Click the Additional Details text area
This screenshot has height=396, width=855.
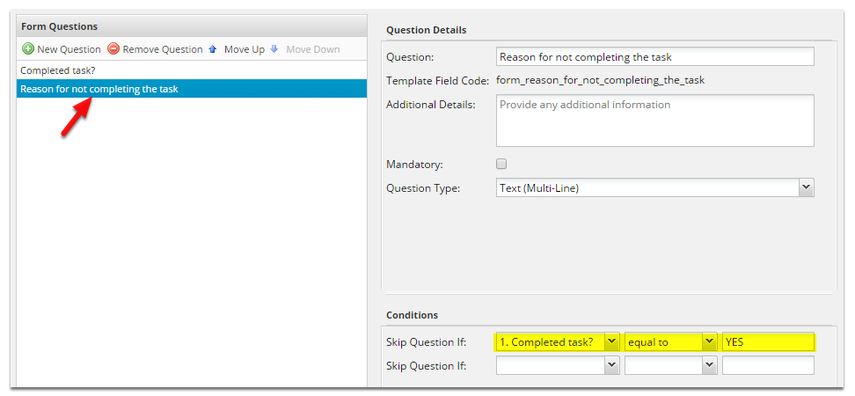tap(655, 121)
